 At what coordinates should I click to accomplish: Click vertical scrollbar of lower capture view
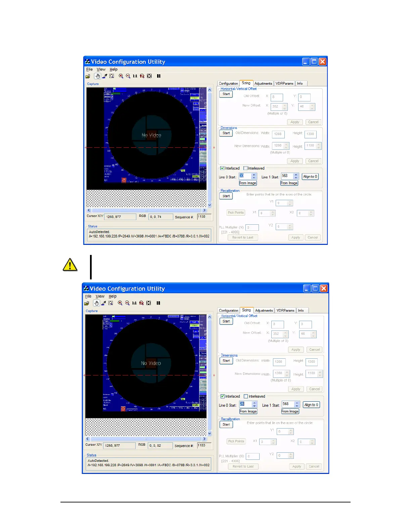click(210, 375)
